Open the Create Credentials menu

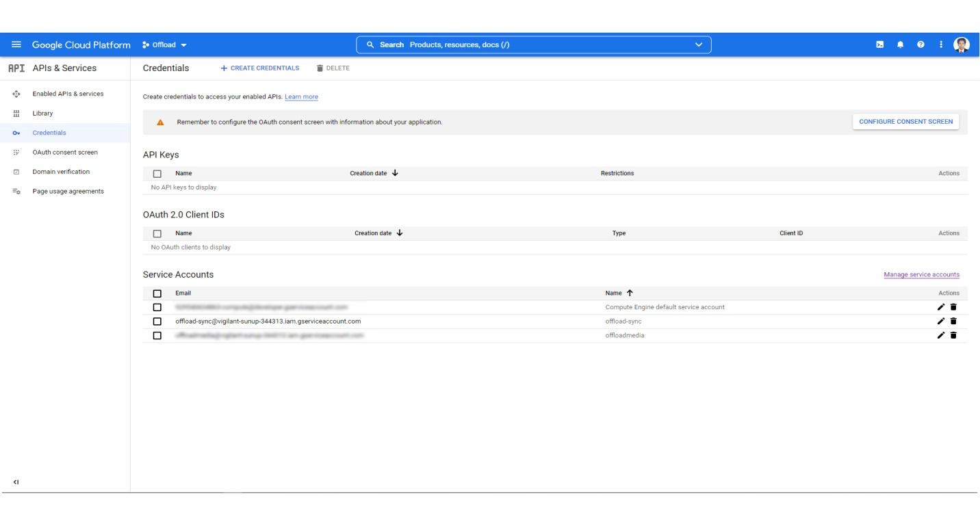pos(260,68)
